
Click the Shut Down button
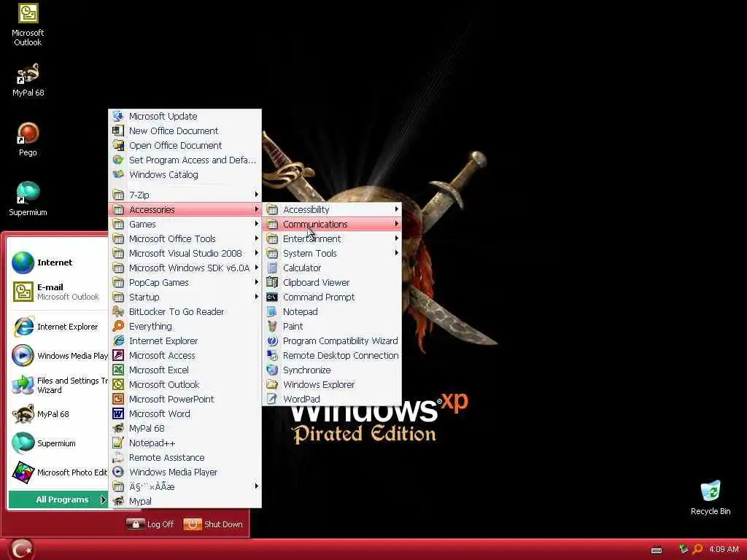tap(214, 524)
